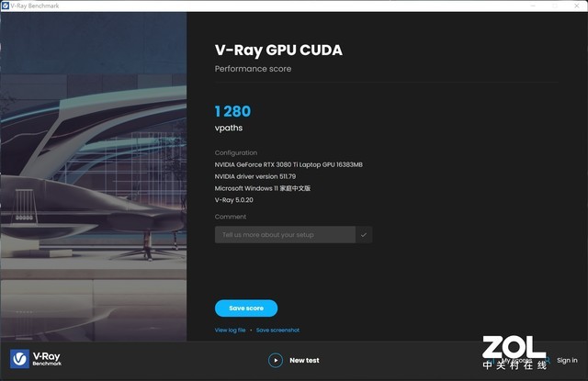Click the 1280 vpaths score value
Image resolution: width=588 pixels, height=381 pixels.
(232, 111)
